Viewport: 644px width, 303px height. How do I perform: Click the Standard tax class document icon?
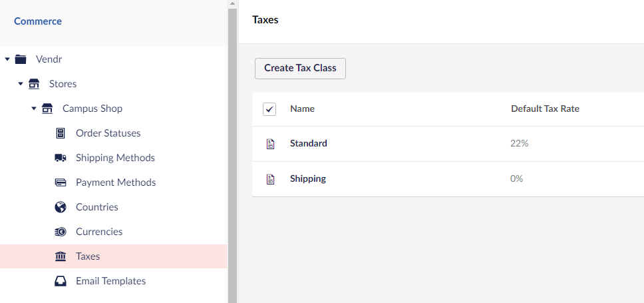click(270, 144)
